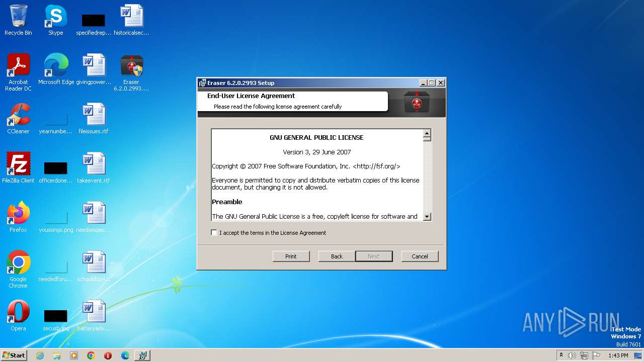Launch Opera from the desktop
This screenshot has height=362, width=644.
pyautogui.click(x=18, y=316)
